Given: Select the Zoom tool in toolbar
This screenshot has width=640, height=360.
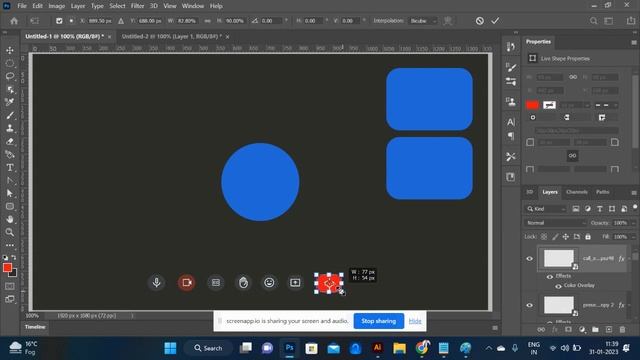Looking at the screenshot, I should (10, 232).
